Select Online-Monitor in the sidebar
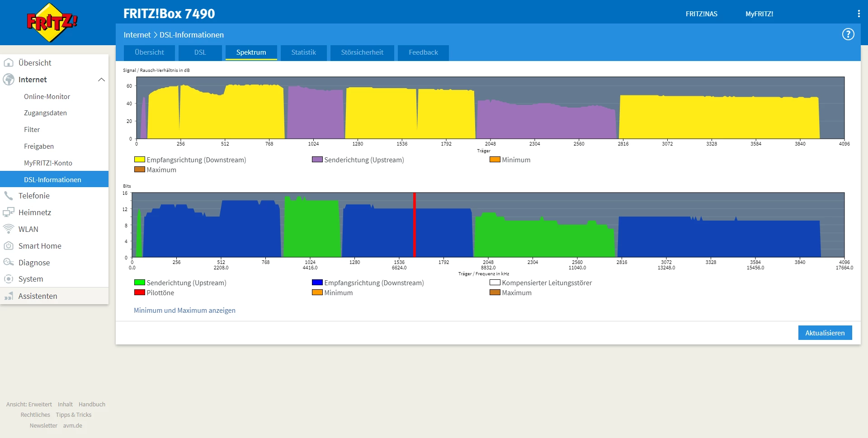The image size is (868, 438). pos(47,96)
